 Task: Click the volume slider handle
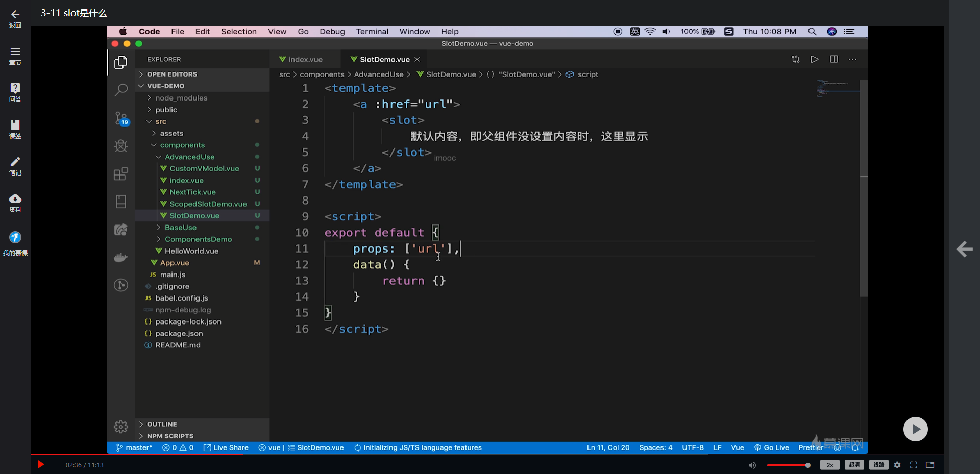[x=807, y=465]
